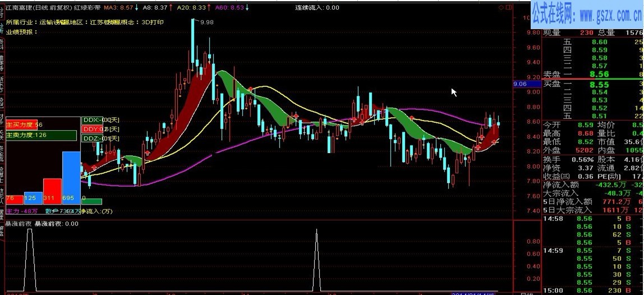Click the tick row 8.56 with volume 62 S
Viewport: 644px width, 295px height.
[x=592, y=234]
